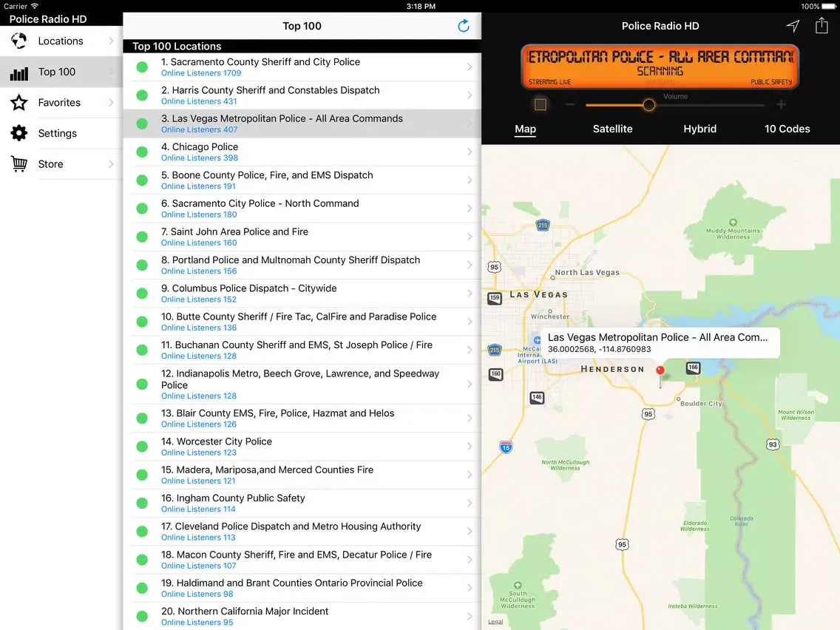The height and width of the screenshot is (630, 840).
Task: Click the battery indicator in status bar
Action: pyautogui.click(x=829, y=7)
